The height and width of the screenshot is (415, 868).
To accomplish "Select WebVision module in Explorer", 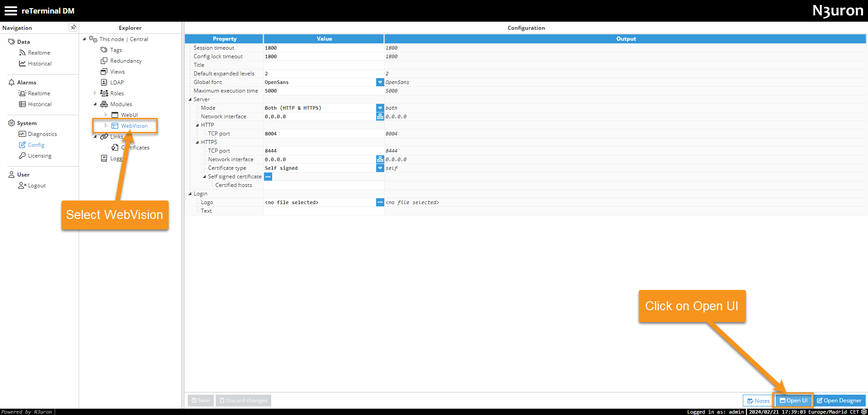I will pyautogui.click(x=134, y=126).
